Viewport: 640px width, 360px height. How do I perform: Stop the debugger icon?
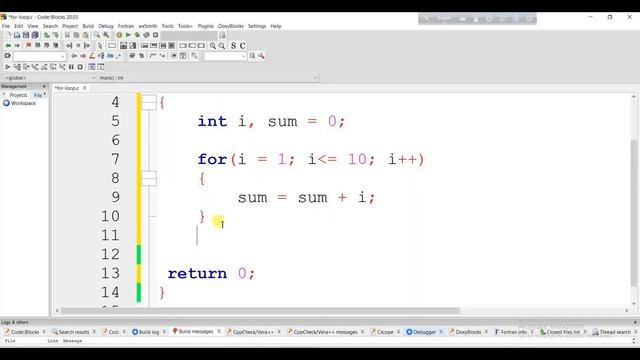(x=80, y=67)
